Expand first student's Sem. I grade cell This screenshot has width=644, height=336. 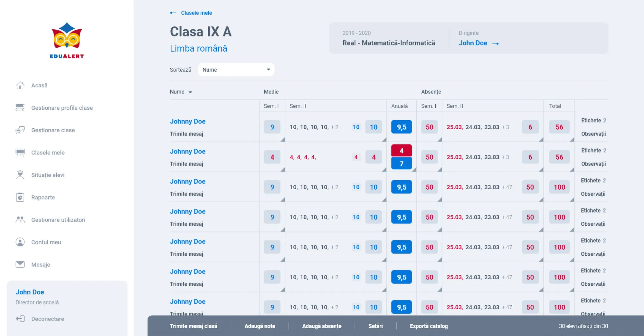click(x=282, y=139)
